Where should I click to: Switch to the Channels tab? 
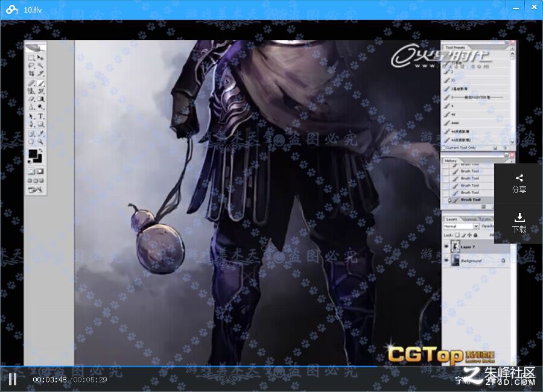[x=469, y=219]
